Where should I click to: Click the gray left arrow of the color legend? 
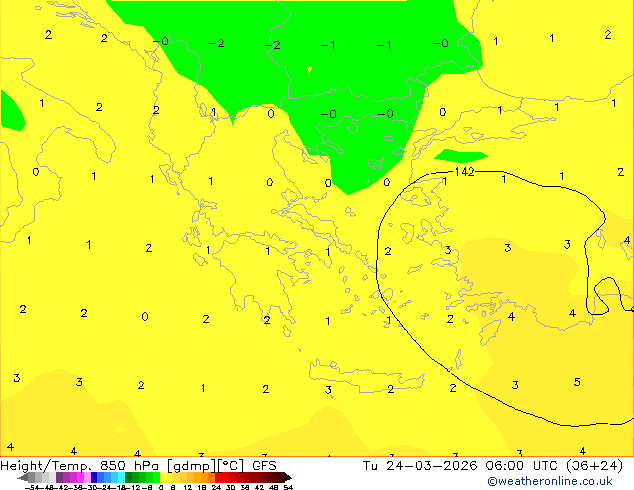(x=23, y=477)
